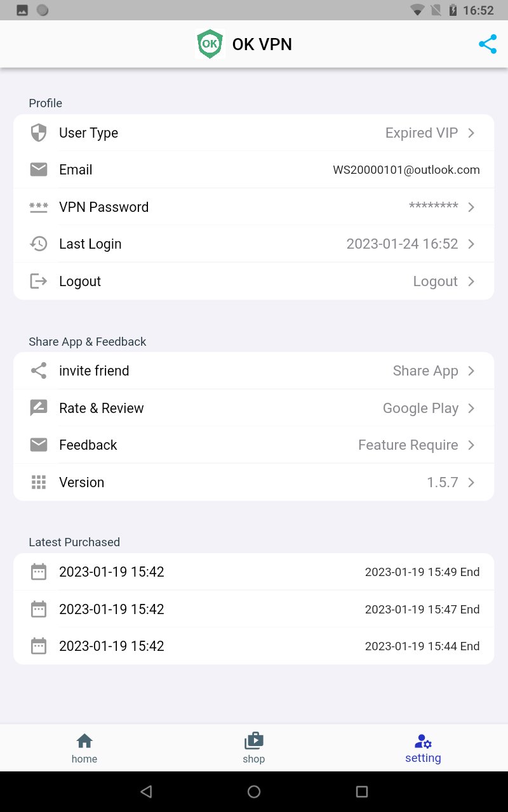The width and height of the screenshot is (508, 812).
Task: Switch to the home tab
Action: [x=84, y=747]
